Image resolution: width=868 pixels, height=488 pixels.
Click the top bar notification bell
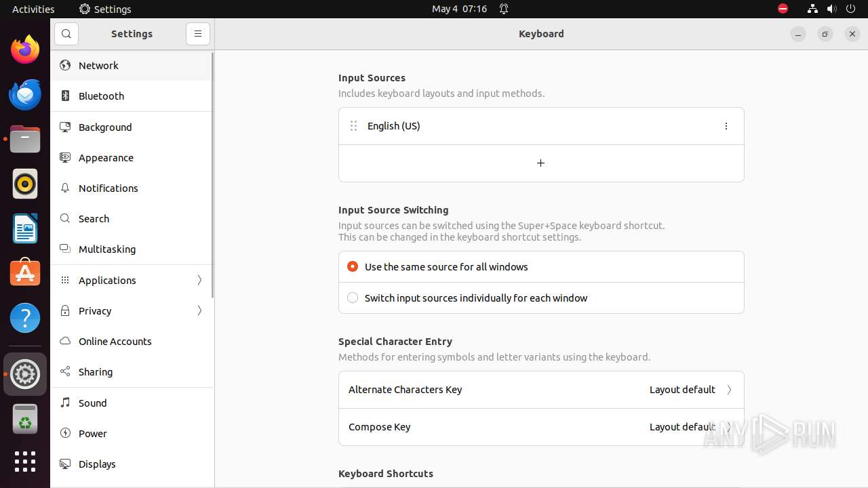(x=504, y=9)
